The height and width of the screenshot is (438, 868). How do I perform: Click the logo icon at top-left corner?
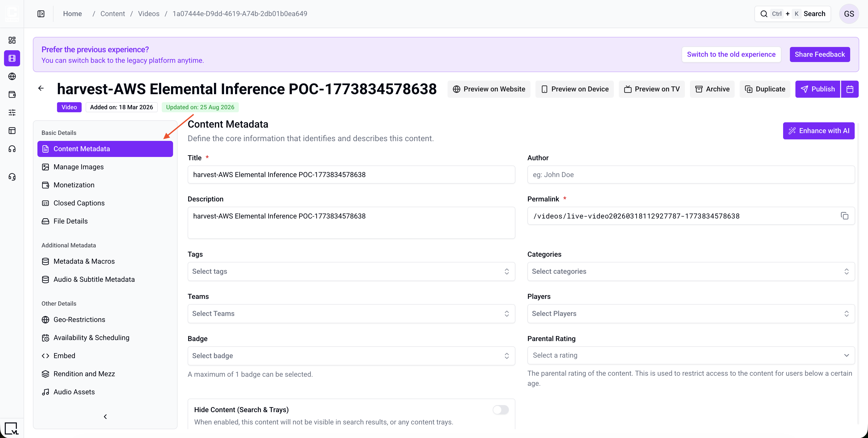point(12,14)
